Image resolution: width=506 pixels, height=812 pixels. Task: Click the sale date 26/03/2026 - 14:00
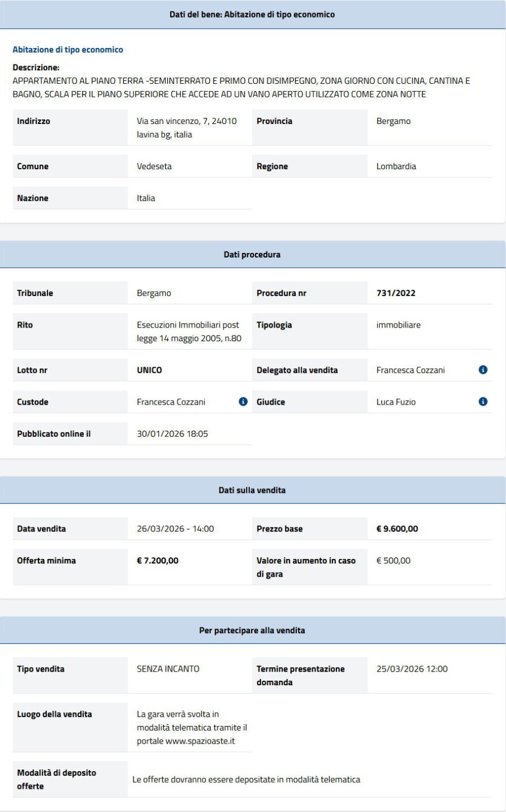(175, 529)
